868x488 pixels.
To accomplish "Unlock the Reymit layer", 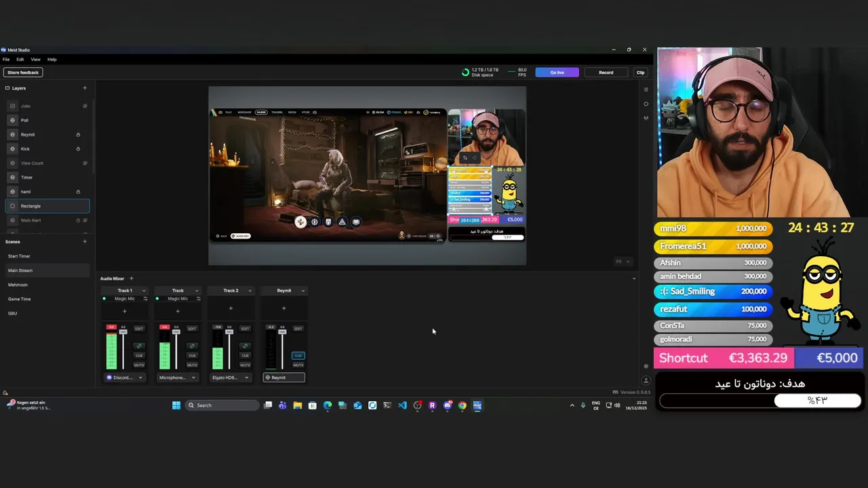I will click(78, 134).
